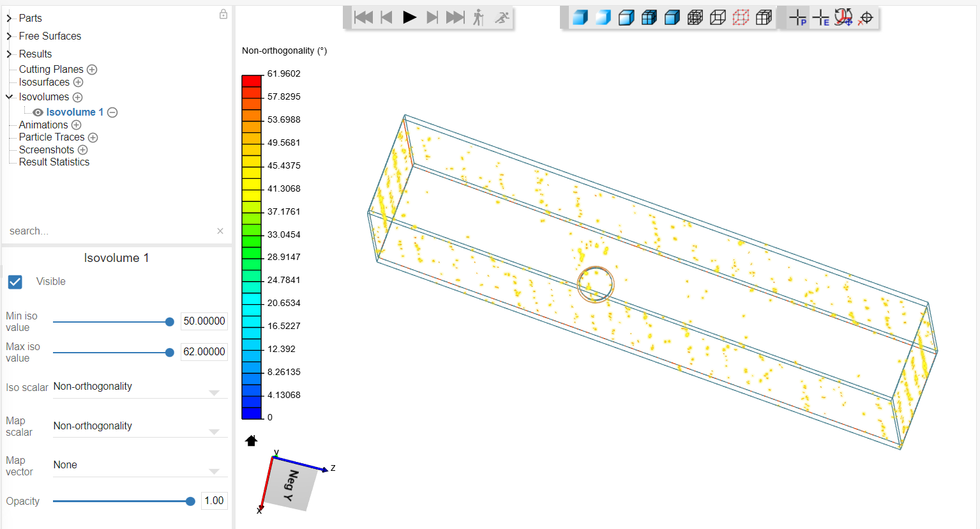Select the blue cube with dark edges render mode
This screenshot has height=529, width=980.
coord(672,17)
